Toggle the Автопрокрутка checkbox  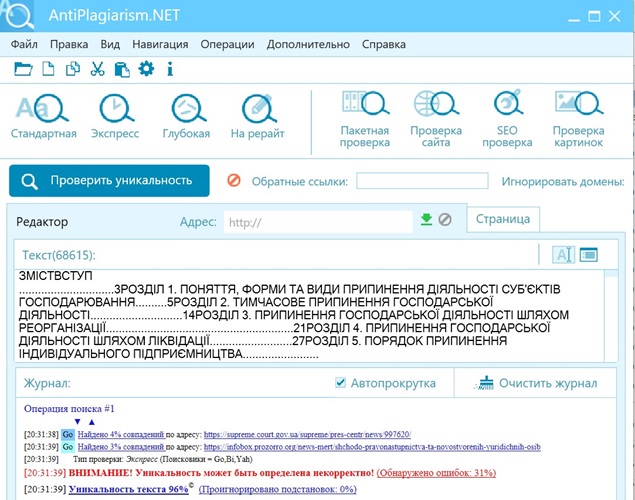pyautogui.click(x=341, y=383)
